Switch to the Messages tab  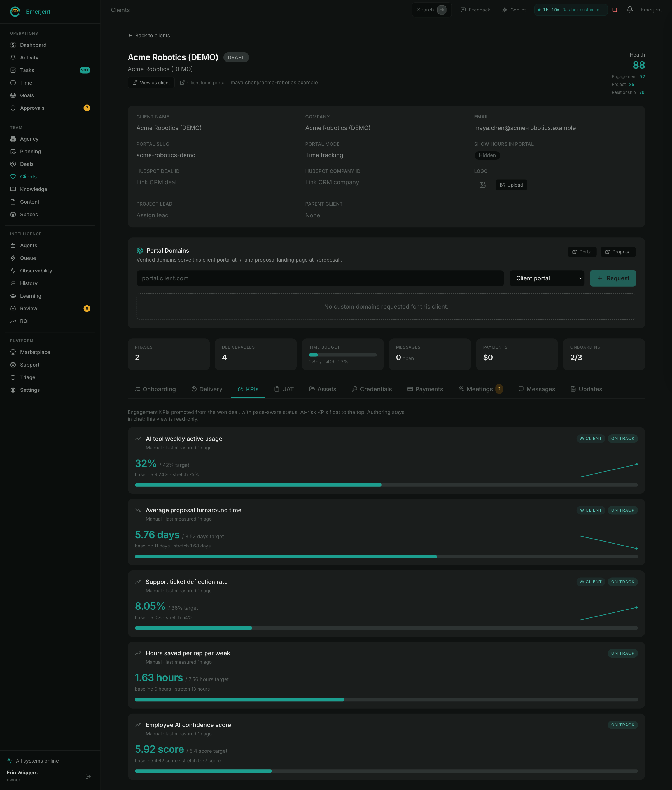[536, 389]
